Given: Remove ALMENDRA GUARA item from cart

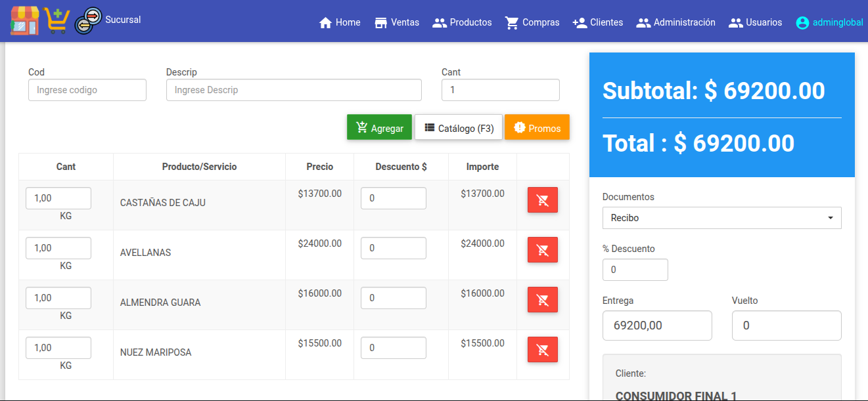Looking at the screenshot, I should coord(542,300).
